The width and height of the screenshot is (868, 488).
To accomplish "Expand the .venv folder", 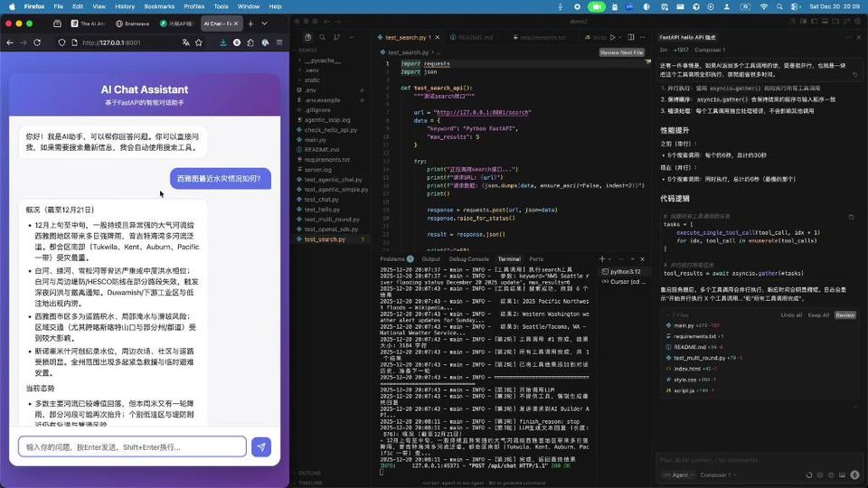I will (313, 70).
